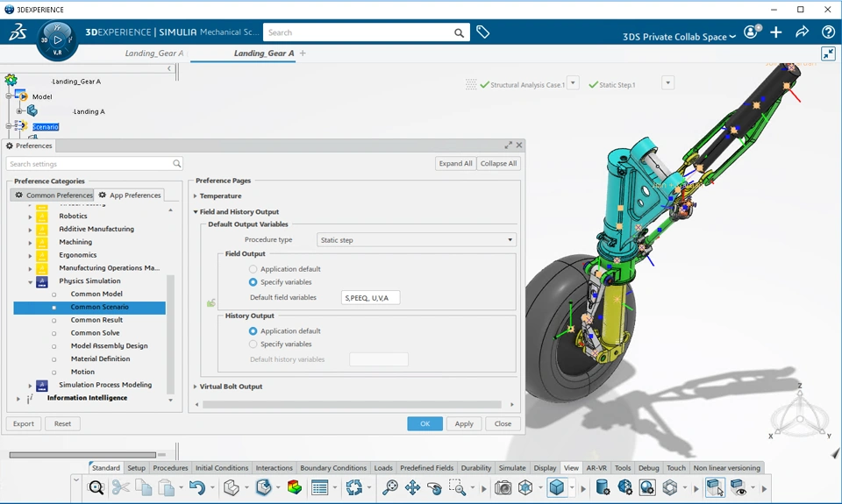The height and width of the screenshot is (504, 842).
Task: Select the Pan four-arrow tool
Action: [412, 487]
